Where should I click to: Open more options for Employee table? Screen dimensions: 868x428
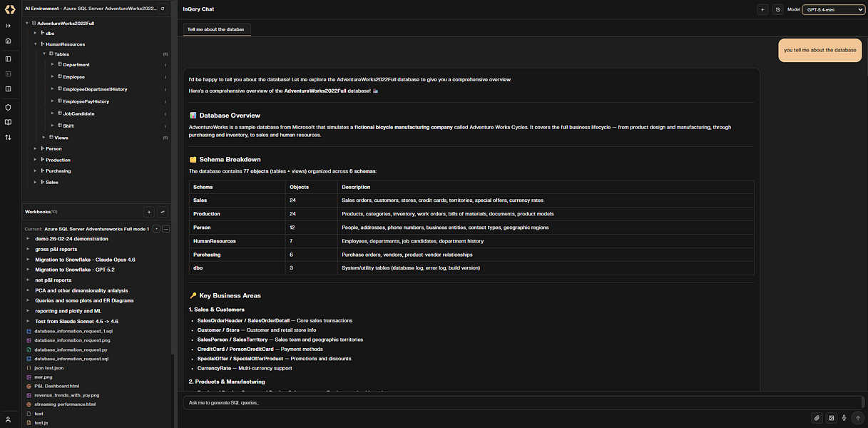(165, 77)
